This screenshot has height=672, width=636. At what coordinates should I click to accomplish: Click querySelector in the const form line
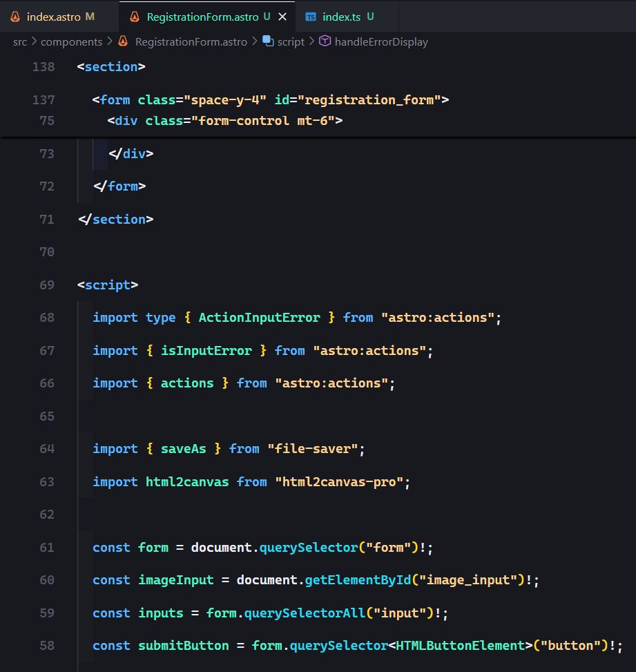(x=309, y=548)
